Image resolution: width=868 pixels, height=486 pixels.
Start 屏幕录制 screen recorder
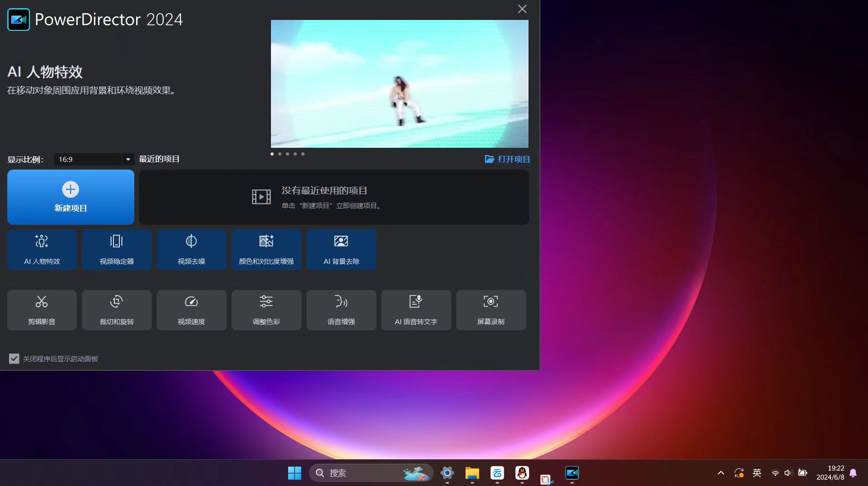click(491, 310)
